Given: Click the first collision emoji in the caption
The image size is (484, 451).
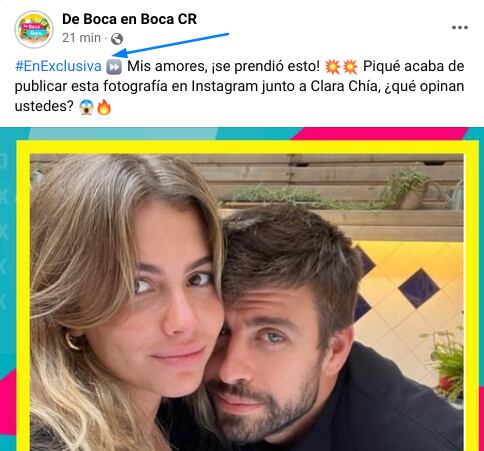Looking at the screenshot, I should pos(333,67).
